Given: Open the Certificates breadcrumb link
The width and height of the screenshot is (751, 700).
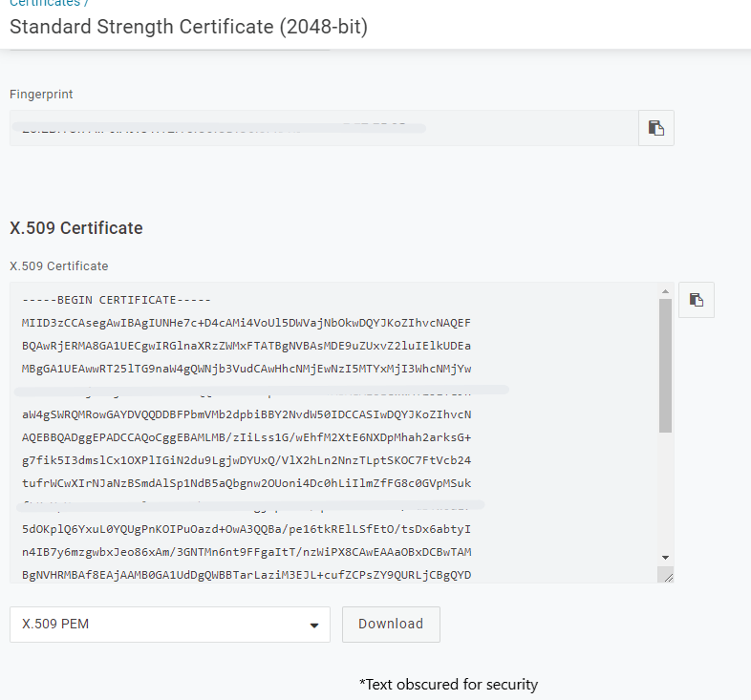Looking at the screenshot, I should (x=45, y=4).
